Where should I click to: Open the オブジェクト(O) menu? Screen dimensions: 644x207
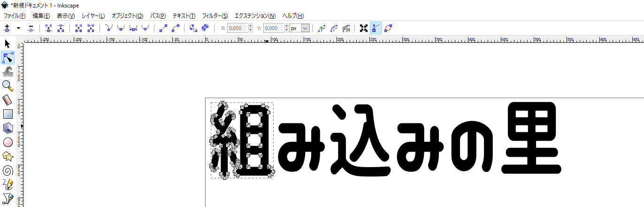(127, 16)
